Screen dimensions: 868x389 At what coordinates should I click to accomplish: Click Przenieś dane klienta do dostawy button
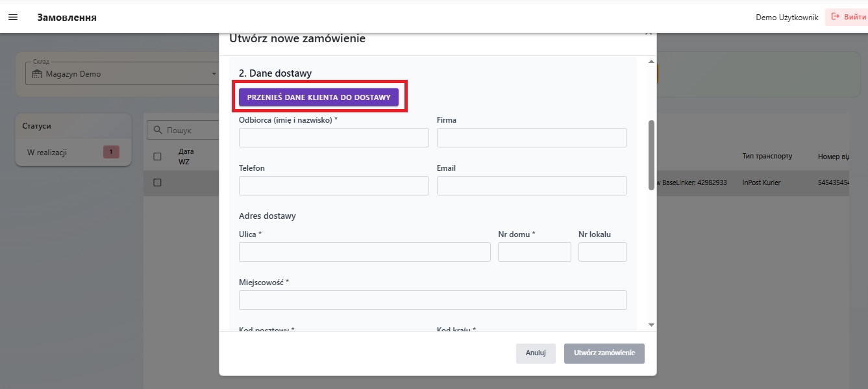click(x=319, y=97)
